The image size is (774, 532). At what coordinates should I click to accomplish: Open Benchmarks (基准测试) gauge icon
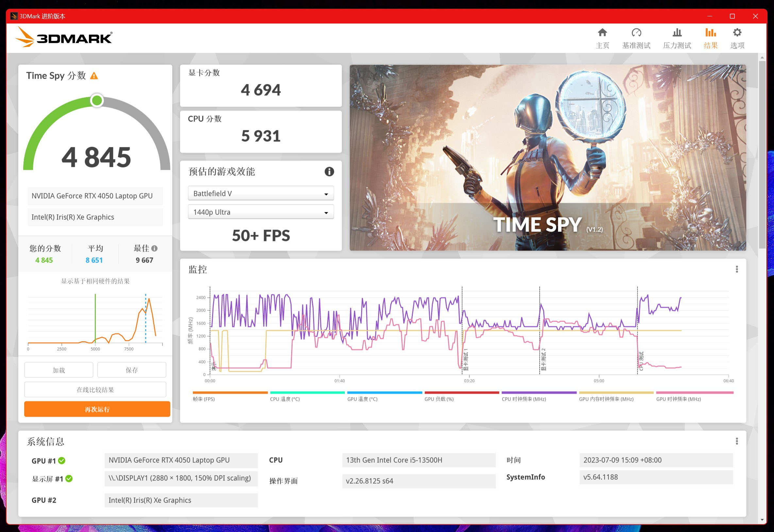tap(636, 33)
